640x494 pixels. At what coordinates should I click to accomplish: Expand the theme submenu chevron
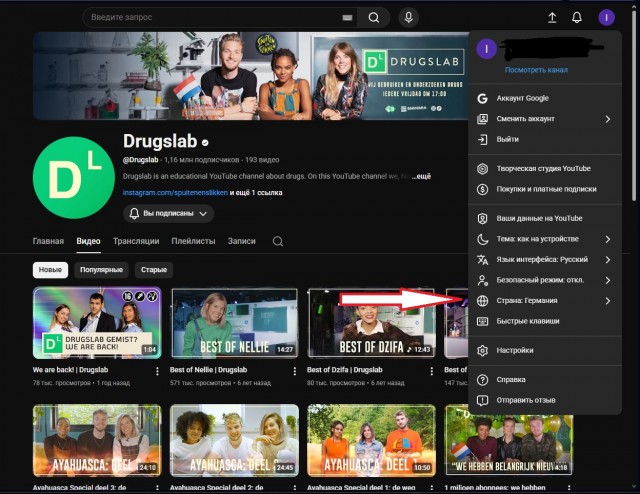(607, 239)
